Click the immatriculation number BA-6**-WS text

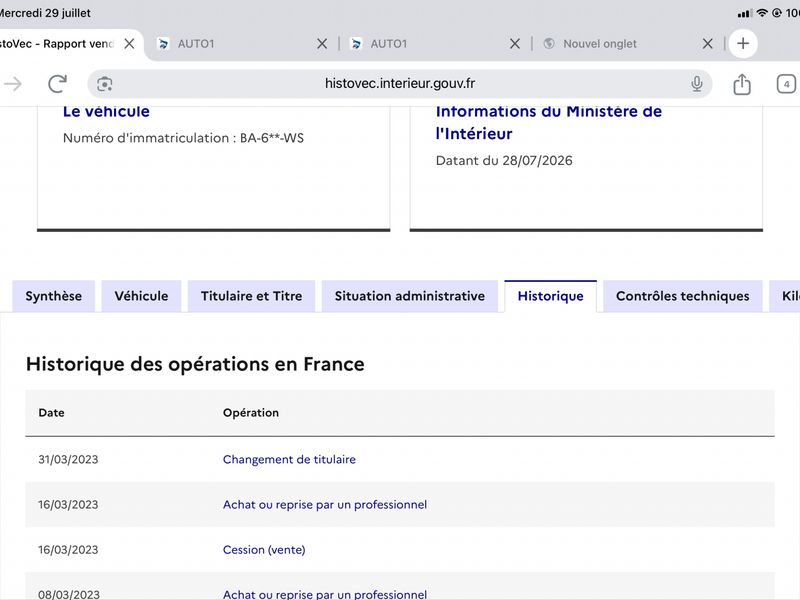click(x=272, y=138)
